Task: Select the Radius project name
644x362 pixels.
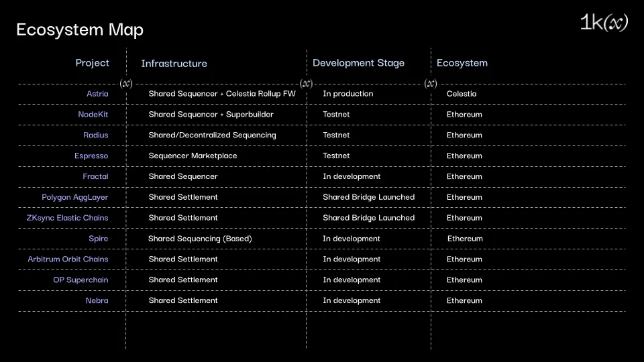Action: pyautogui.click(x=95, y=135)
